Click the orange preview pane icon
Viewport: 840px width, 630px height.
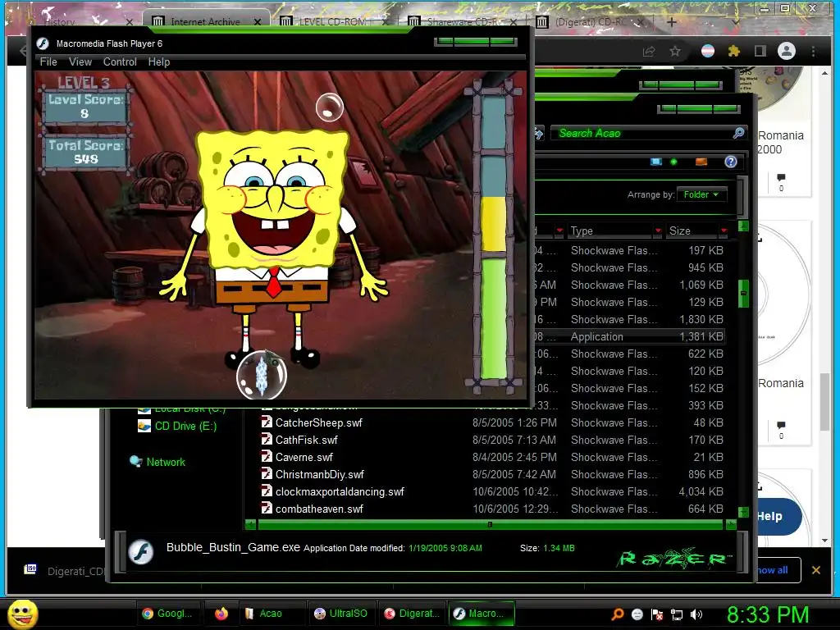(701, 162)
